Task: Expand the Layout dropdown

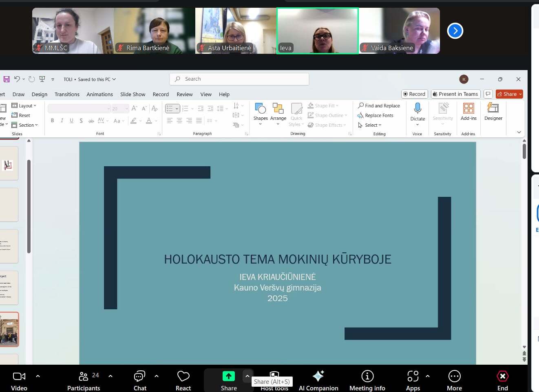Action: tap(24, 106)
